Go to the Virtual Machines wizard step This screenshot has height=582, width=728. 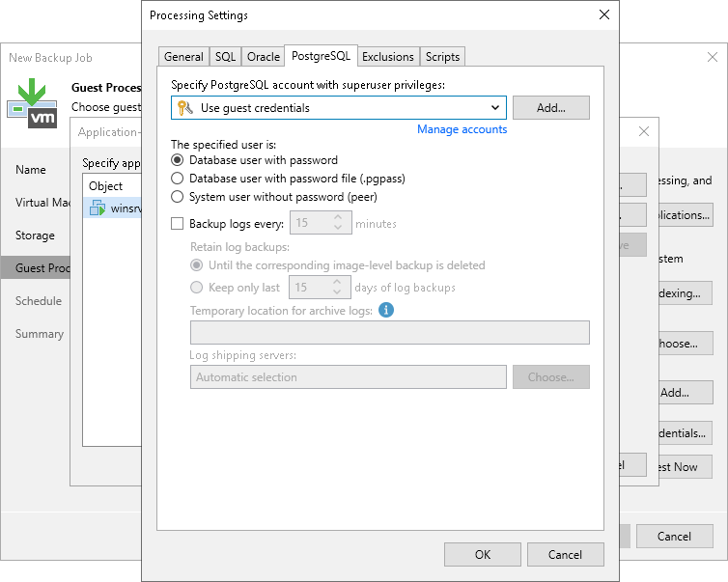pos(42,203)
